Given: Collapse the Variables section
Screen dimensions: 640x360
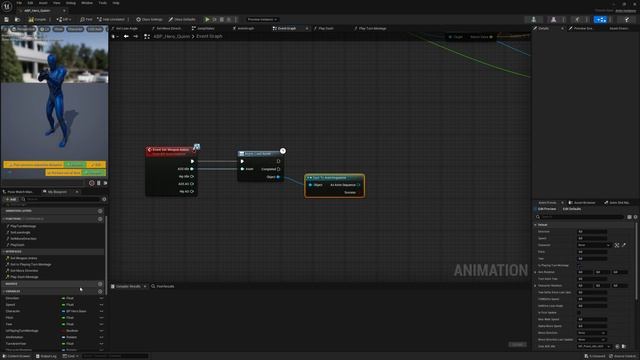Looking at the screenshot, I should (x=4, y=292).
